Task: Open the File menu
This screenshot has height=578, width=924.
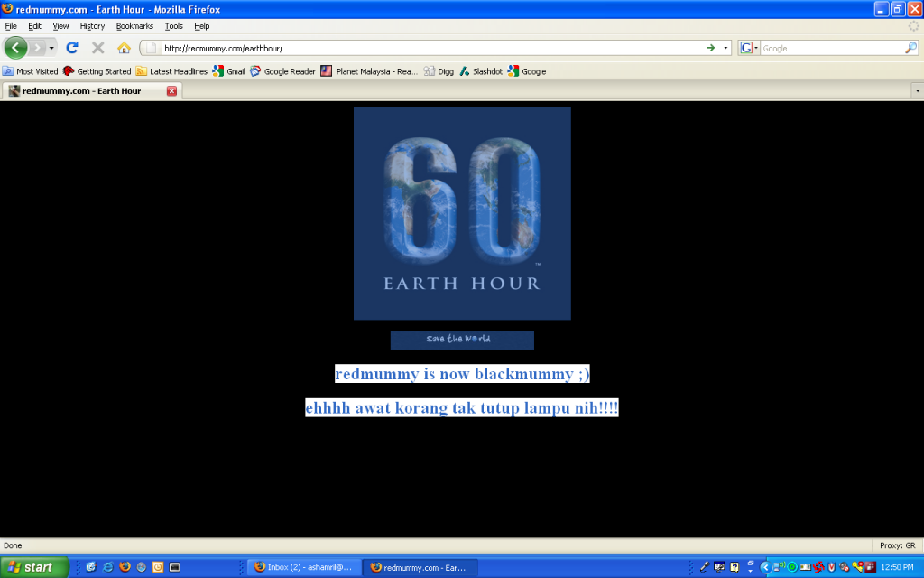Action: [x=11, y=26]
